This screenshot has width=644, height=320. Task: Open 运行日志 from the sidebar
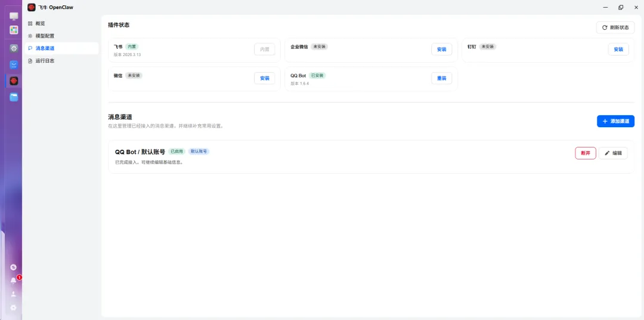pyautogui.click(x=61, y=60)
